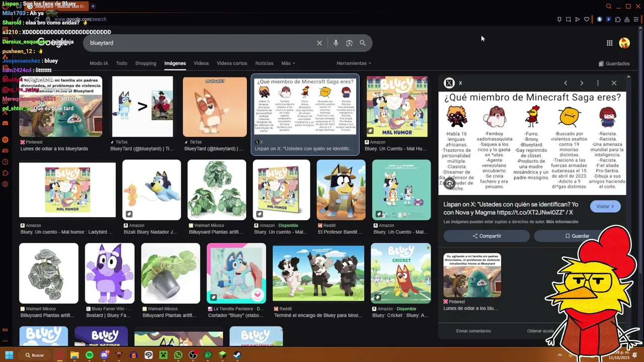The image size is (644, 362).
Task: Open Steam from the taskbar
Action: [237, 355]
